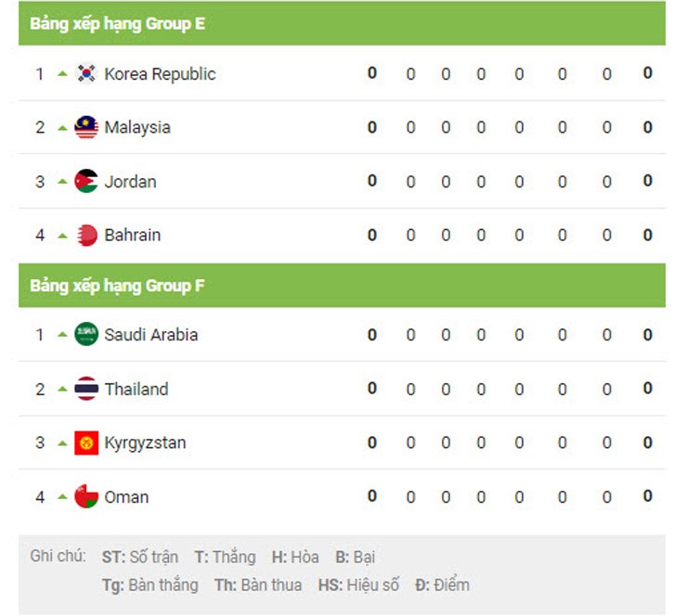Screen dimensions: 687x616
Task: Click the Bahrain flag icon
Action: pos(86,235)
